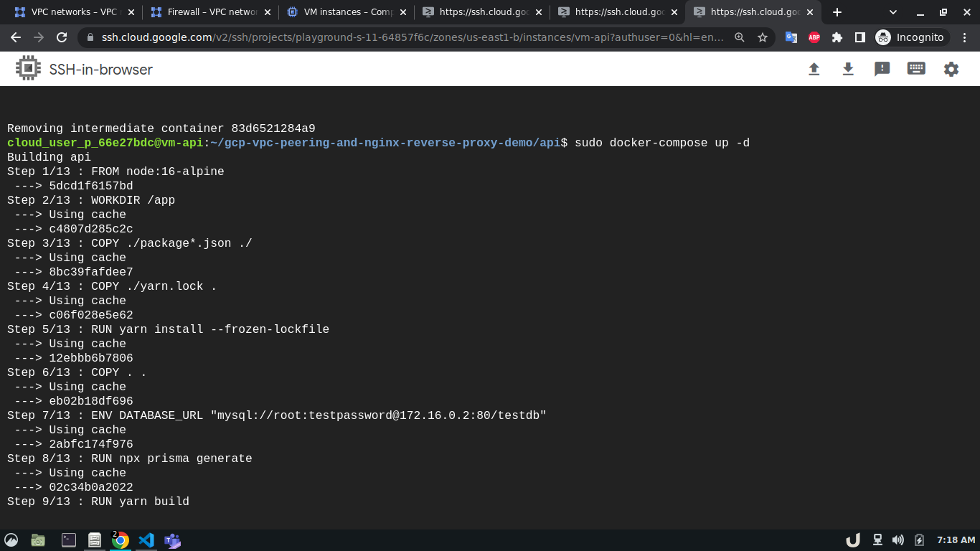View site lock information

coord(90,37)
